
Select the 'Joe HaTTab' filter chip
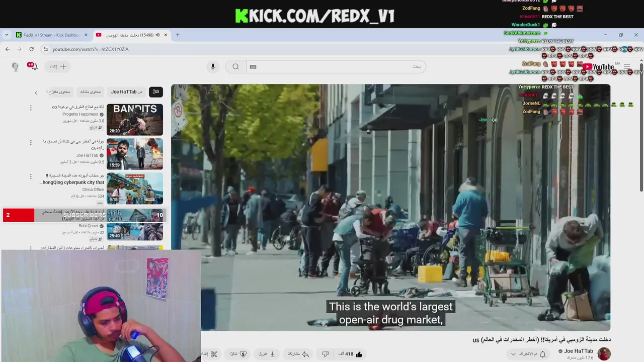click(127, 92)
